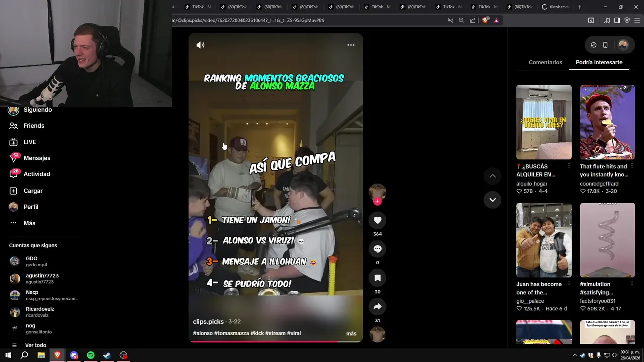Open options for That flute hits video
Image resolution: width=644 pixels, height=362 pixels.
click(x=632, y=166)
